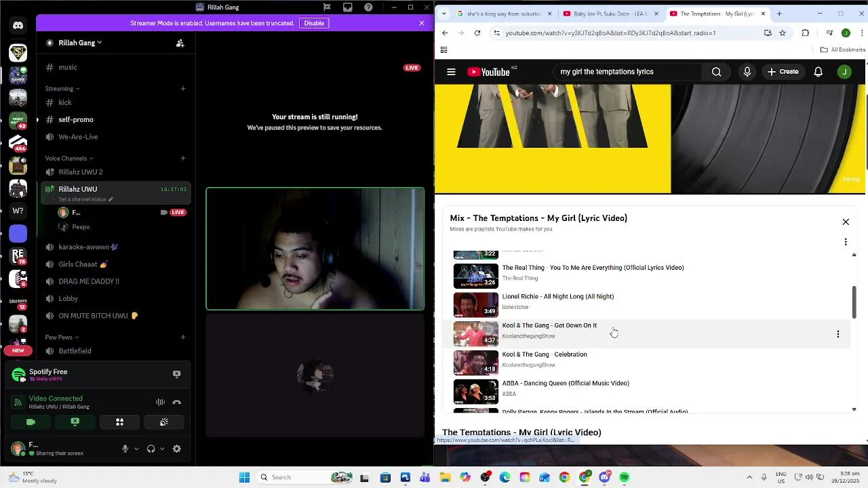Deafen headphones in Discord user panel
868x488 pixels.
tap(151, 449)
